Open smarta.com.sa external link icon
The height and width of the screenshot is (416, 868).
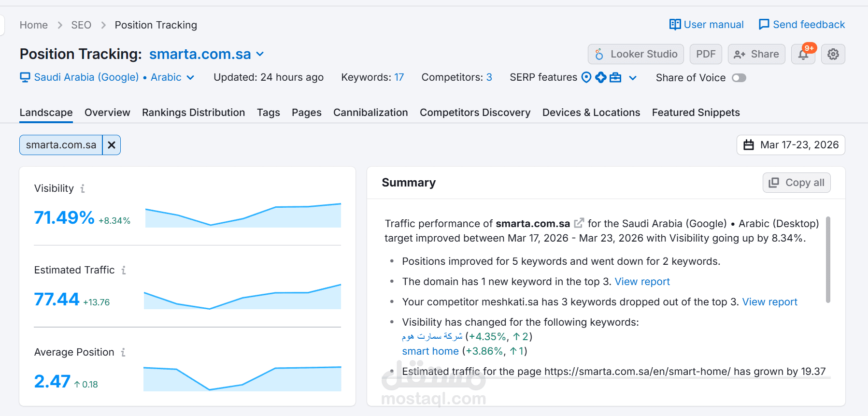[x=579, y=223]
